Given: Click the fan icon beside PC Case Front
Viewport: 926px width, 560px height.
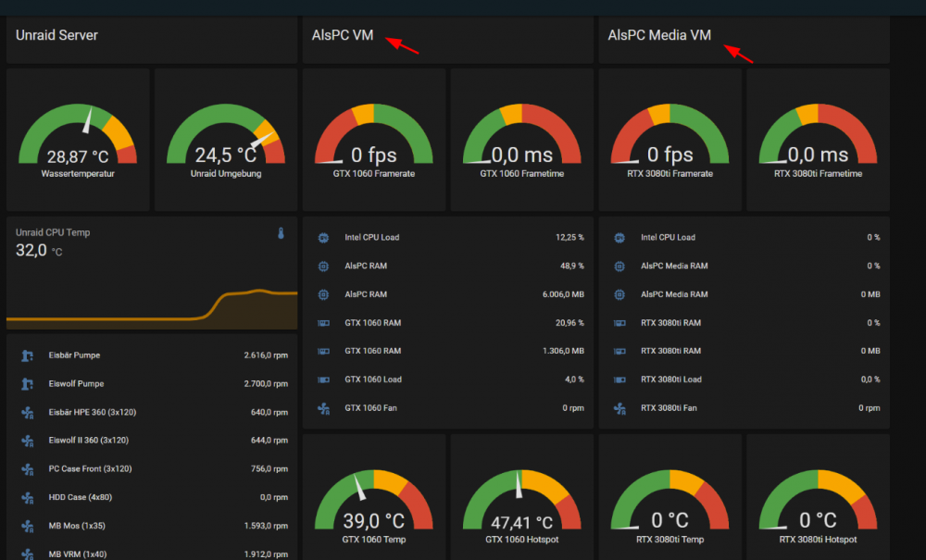Looking at the screenshot, I should [x=27, y=469].
